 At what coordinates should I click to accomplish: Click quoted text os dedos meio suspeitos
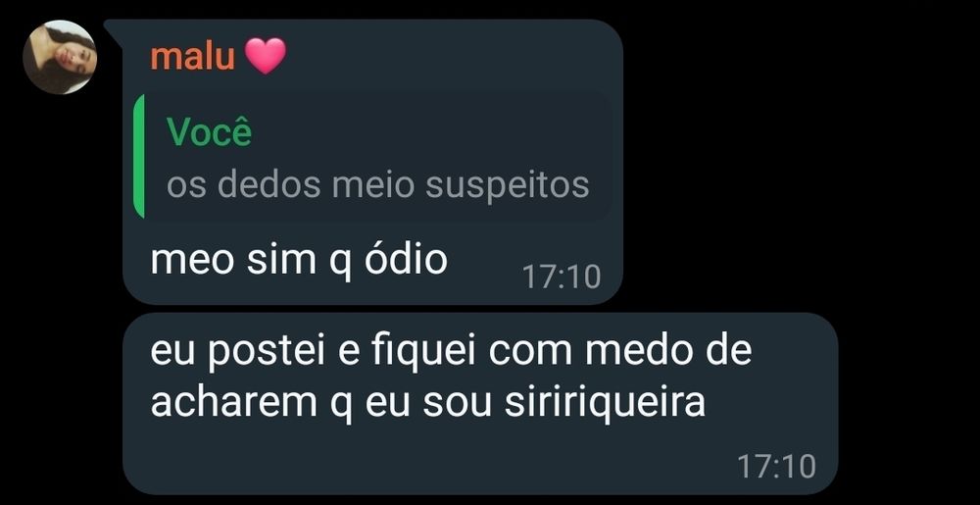(x=377, y=185)
